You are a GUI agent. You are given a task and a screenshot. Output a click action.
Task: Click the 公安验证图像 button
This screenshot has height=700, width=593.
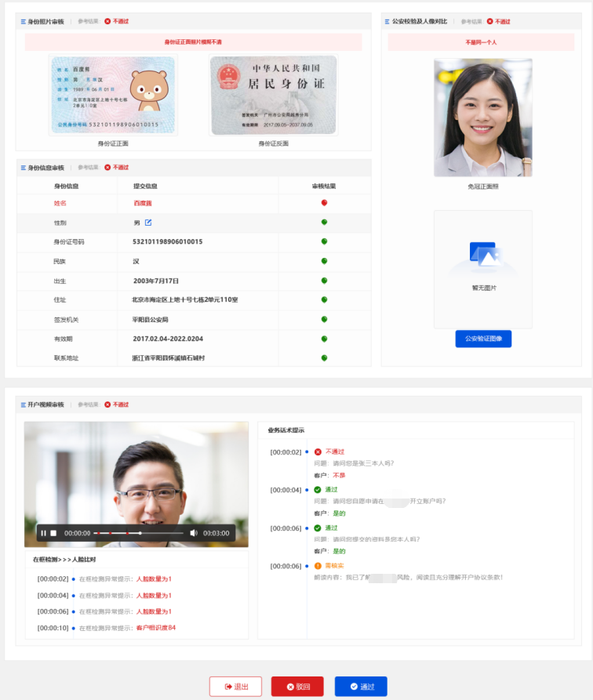click(483, 339)
